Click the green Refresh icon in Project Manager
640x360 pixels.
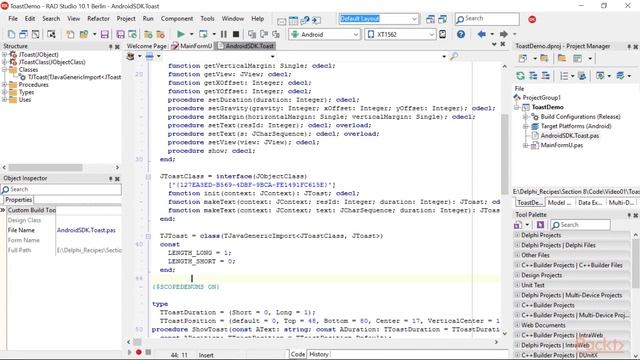520,76
